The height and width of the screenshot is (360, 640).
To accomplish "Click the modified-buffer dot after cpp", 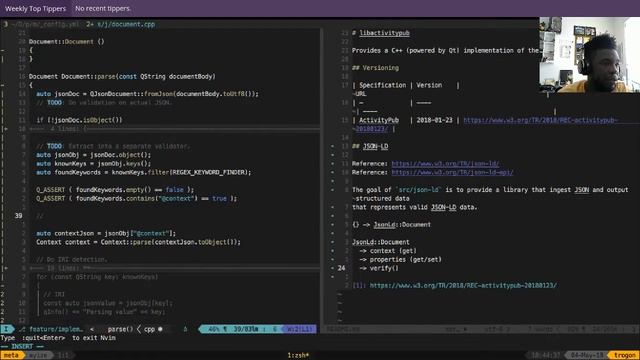I will (x=160, y=329).
